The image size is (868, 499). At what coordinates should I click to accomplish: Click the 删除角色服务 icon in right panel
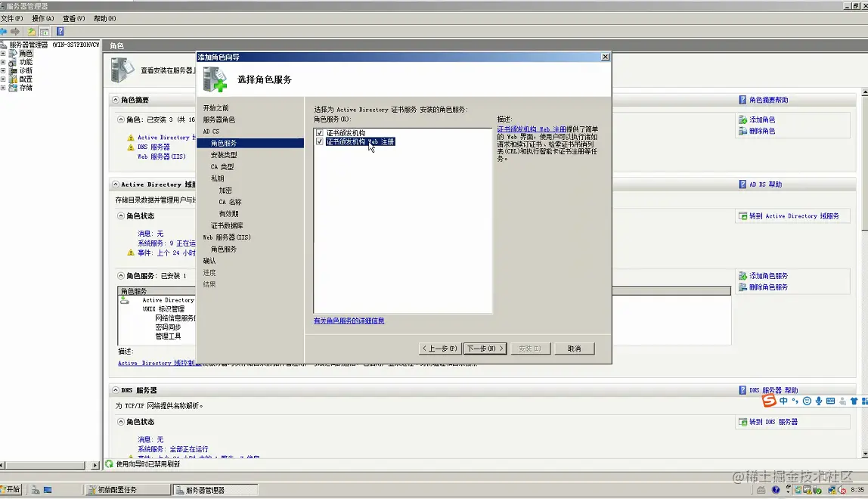pyautogui.click(x=743, y=287)
